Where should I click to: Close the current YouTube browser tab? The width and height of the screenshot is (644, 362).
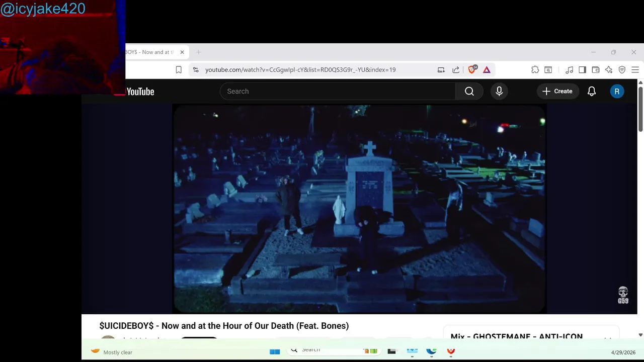182,52
